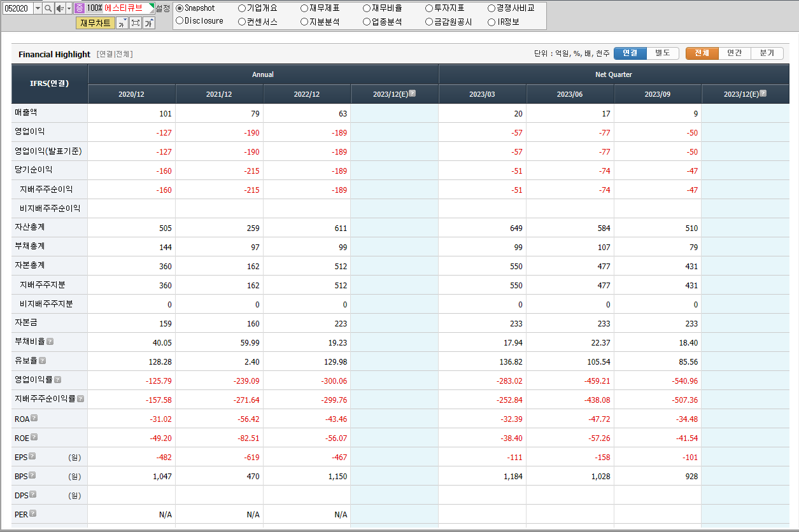Select the 기업개요 radio button
This screenshot has height=532, width=799.
point(242,8)
